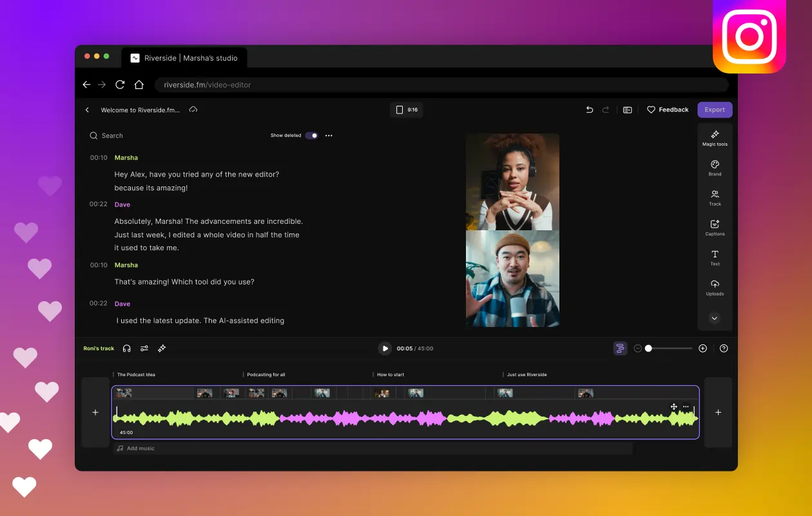Toggle the timeline layout view button
Image resolution: width=812 pixels, height=516 pixels.
619,348
